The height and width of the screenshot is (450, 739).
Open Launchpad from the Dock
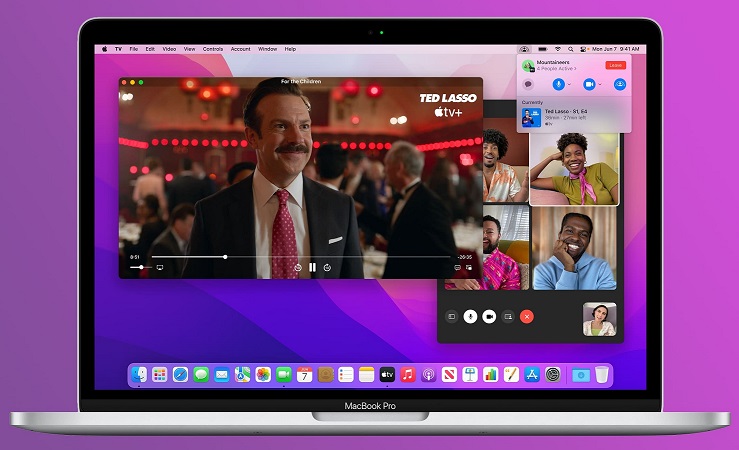(x=160, y=375)
